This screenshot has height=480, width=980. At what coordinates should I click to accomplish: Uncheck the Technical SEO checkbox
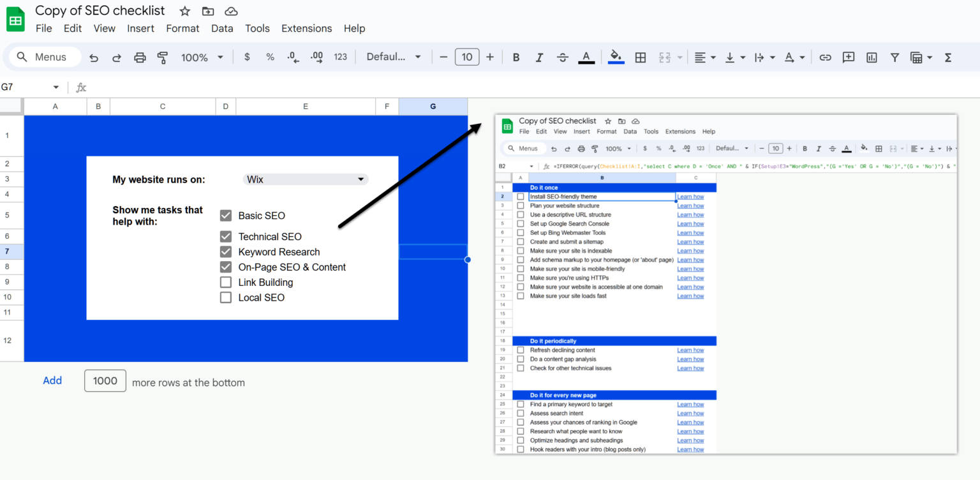click(x=225, y=236)
